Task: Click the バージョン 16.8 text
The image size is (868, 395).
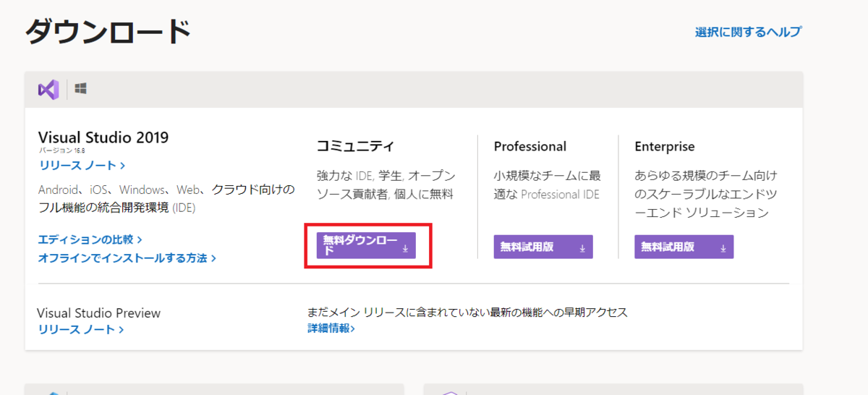Action: click(62, 150)
